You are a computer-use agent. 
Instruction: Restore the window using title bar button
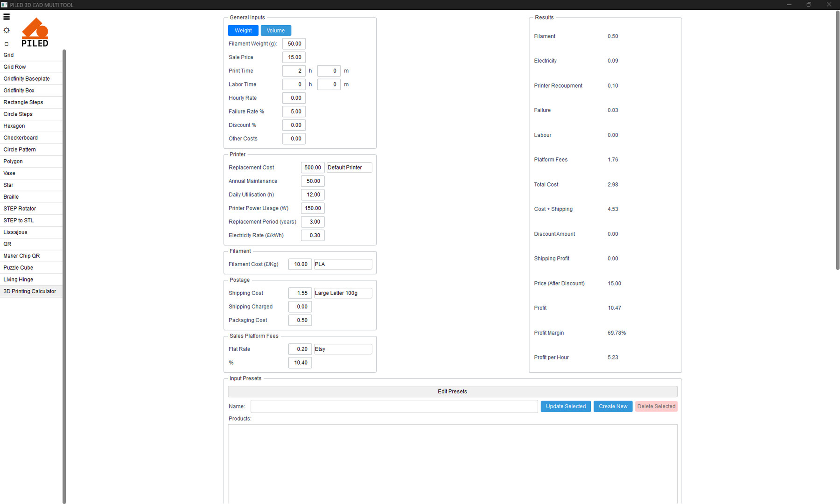(x=809, y=5)
